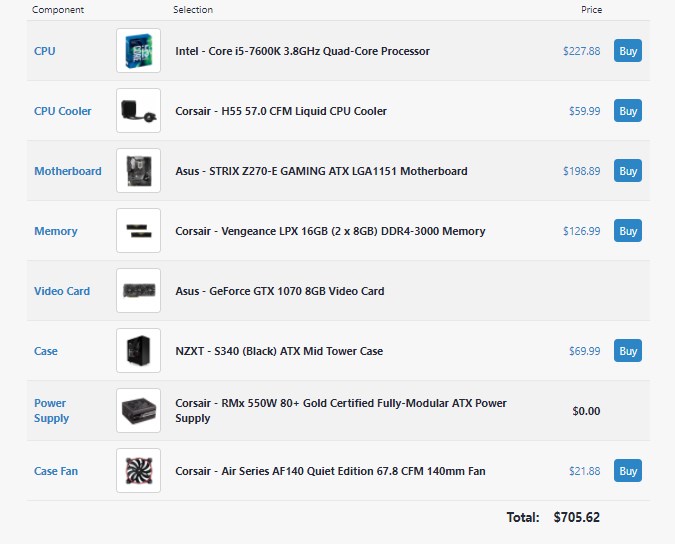Click the Intel Core i5 CPU box thumbnail
The image size is (675, 544).
[x=138, y=51]
